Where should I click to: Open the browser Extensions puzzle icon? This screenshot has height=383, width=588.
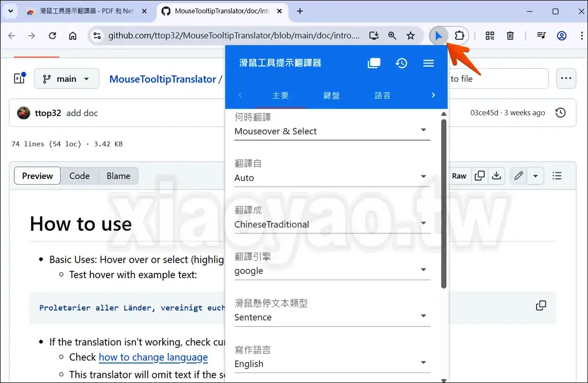coord(459,36)
